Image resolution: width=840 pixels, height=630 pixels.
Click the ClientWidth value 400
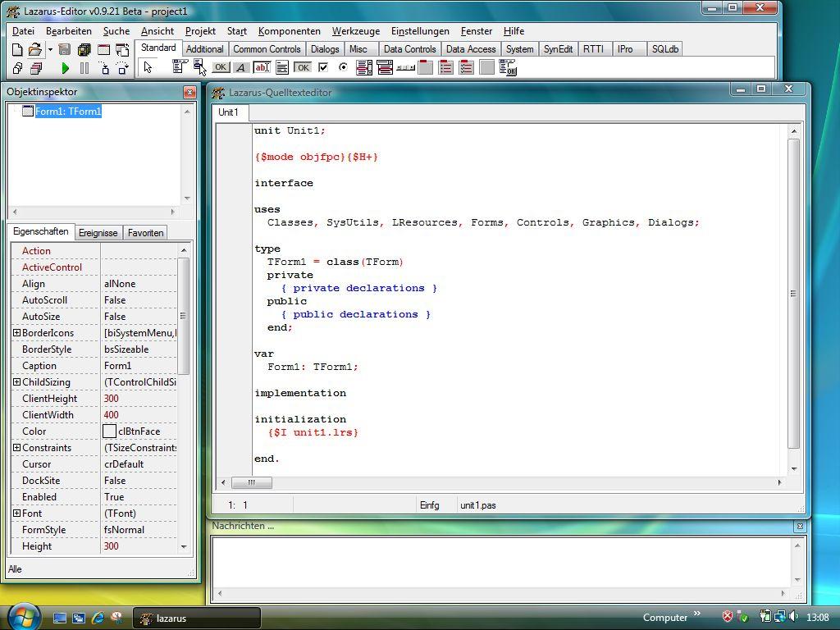[139, 414]
